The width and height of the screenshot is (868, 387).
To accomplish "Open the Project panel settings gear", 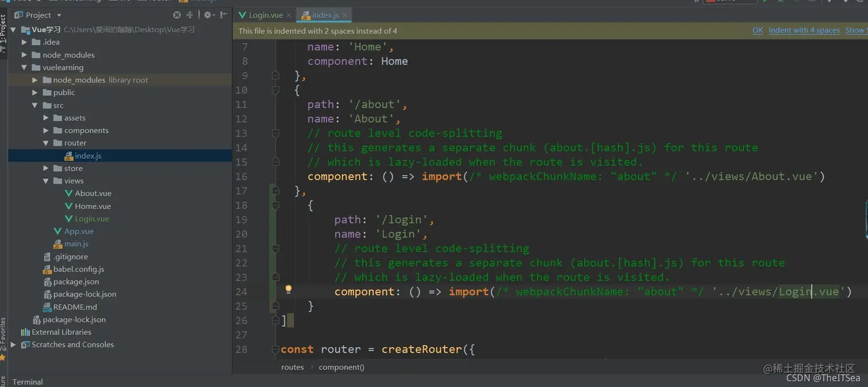I will click(207, 15).
